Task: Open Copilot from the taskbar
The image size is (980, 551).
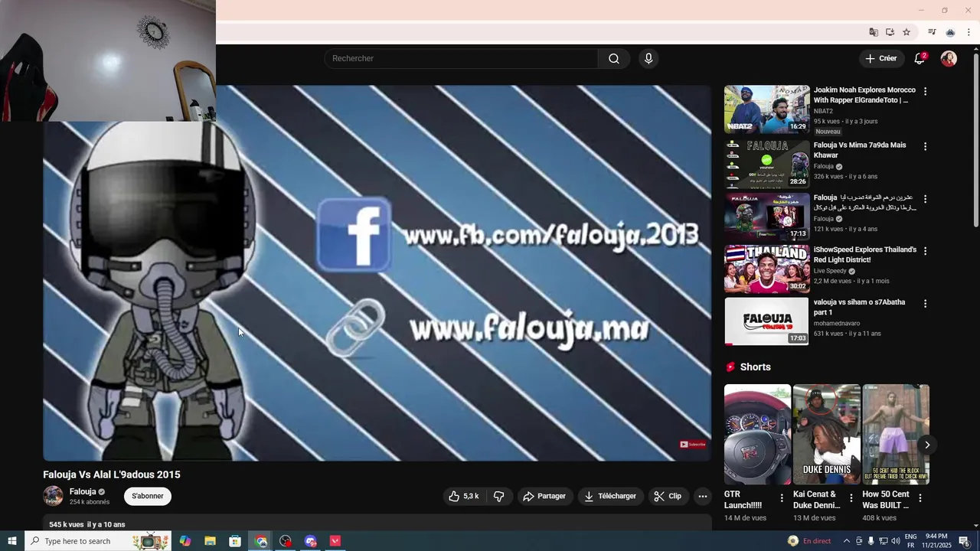Action: pos(185,541)
